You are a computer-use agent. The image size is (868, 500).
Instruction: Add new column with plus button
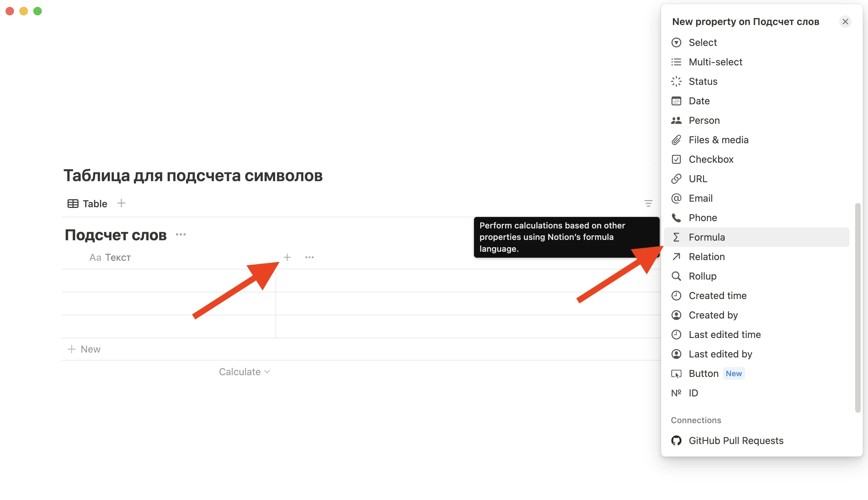pos(287,257)
